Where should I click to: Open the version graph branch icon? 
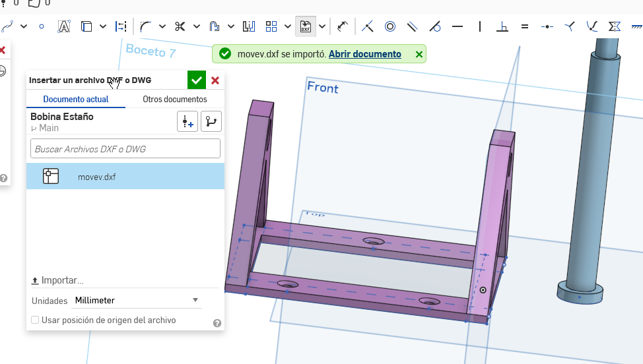click(x=211, y=121)
